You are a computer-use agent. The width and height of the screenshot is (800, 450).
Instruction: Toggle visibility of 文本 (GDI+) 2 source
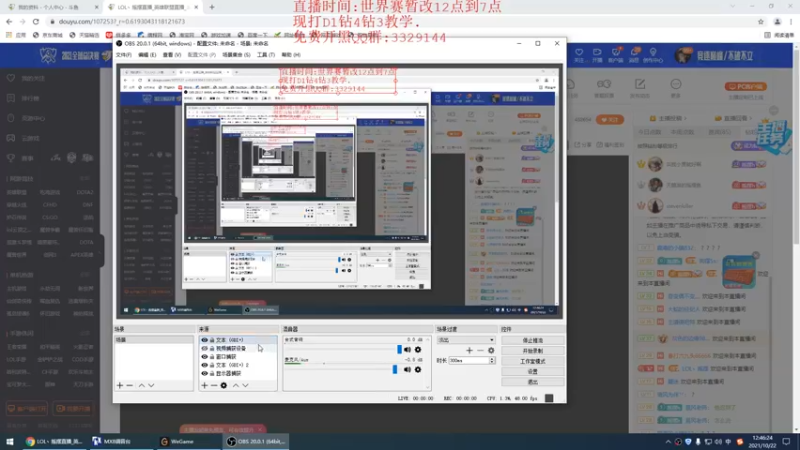[205, 365]
